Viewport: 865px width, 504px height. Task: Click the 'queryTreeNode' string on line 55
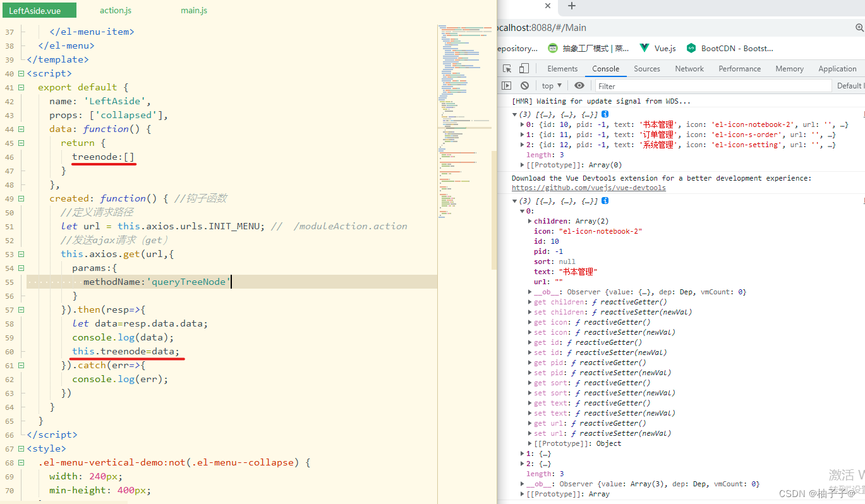(x=189, y=282)
